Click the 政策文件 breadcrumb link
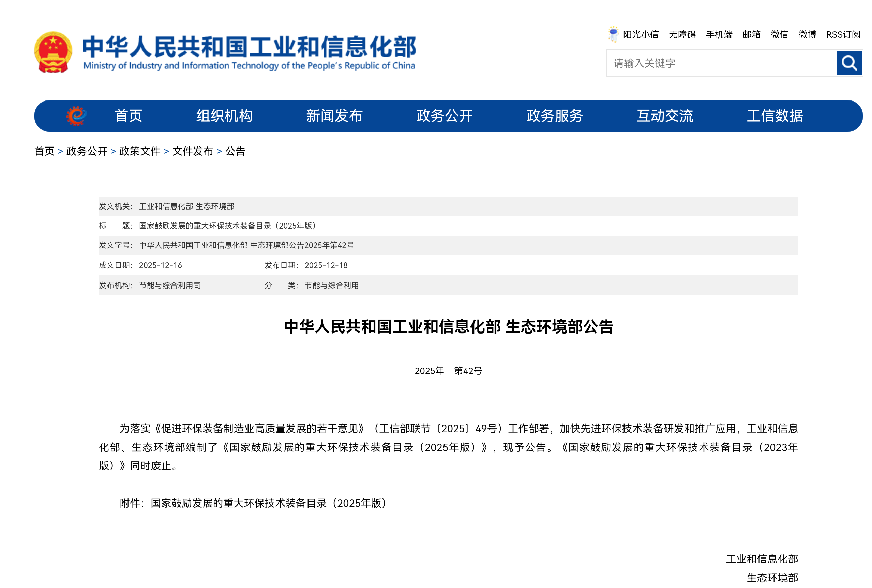Viewport: 872px width, 588px height. (x=139, y=151)
